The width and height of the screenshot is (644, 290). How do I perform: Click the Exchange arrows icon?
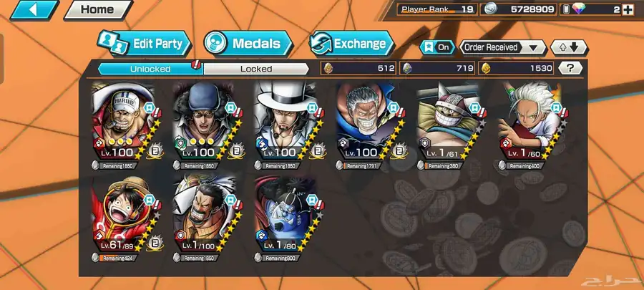tap(321, 44)
